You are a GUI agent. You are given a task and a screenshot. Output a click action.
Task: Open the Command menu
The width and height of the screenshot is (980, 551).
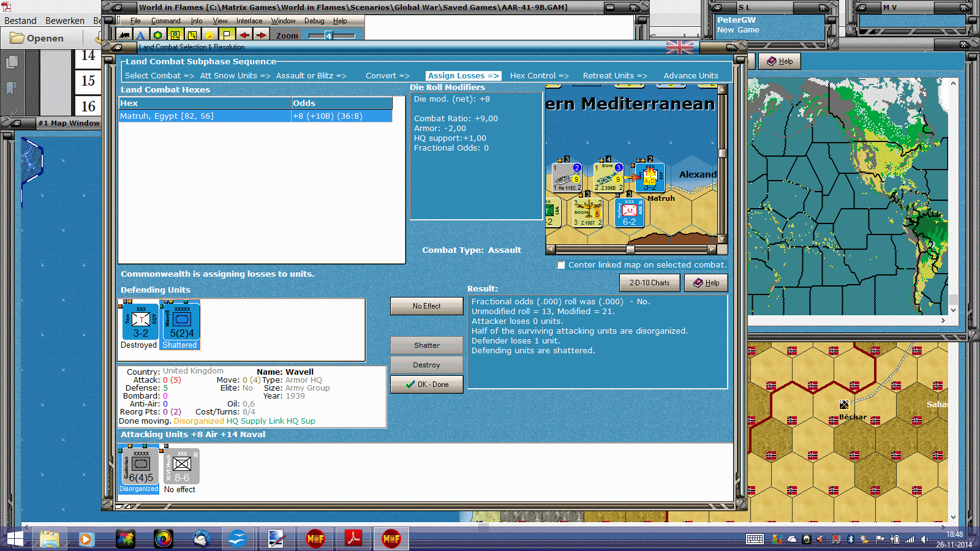(x=165, y=21)
